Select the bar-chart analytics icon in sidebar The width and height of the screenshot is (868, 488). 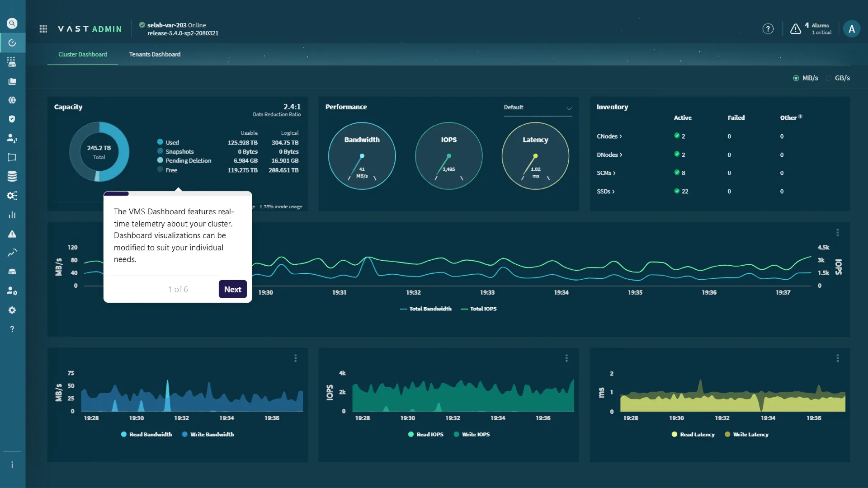point(12,215)
